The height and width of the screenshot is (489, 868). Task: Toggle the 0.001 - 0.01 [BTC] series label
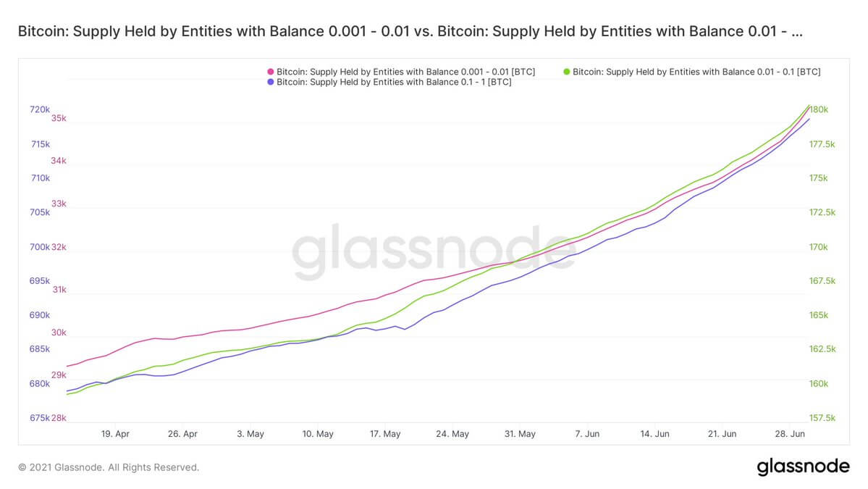pos(406,72)
